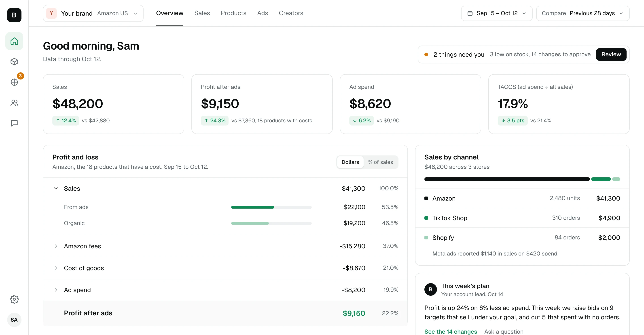Click the Meta ads reported note
The height and width of the screenshot is (335, 644).
coord(495,254)
